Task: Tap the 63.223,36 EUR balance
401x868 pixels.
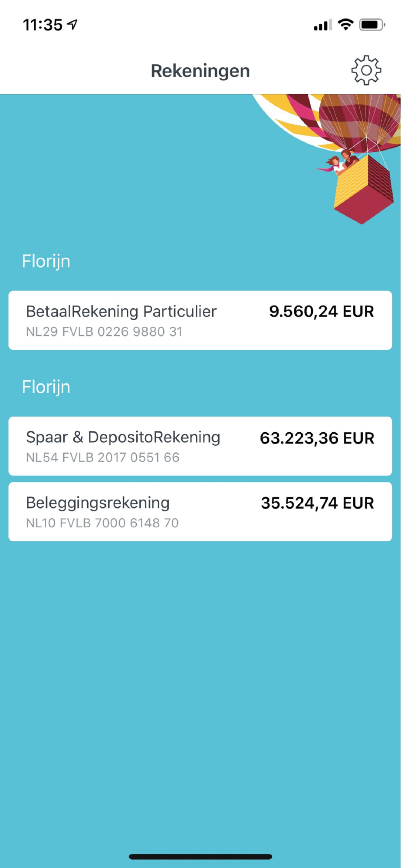Action: [317, 438]
